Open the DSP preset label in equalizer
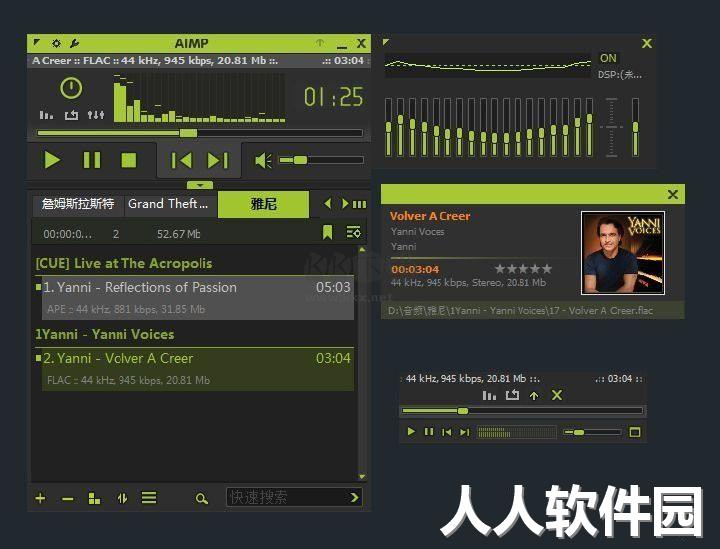 pos(619,75)
